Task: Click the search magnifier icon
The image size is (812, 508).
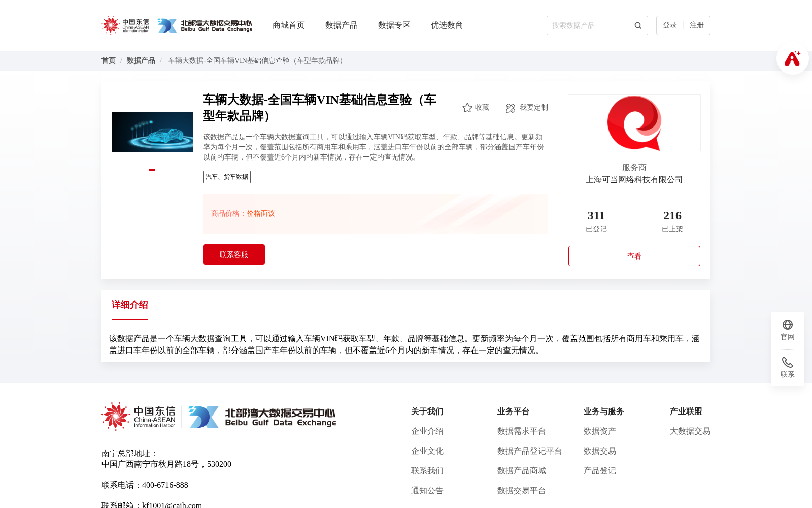Action: (638, 25)
